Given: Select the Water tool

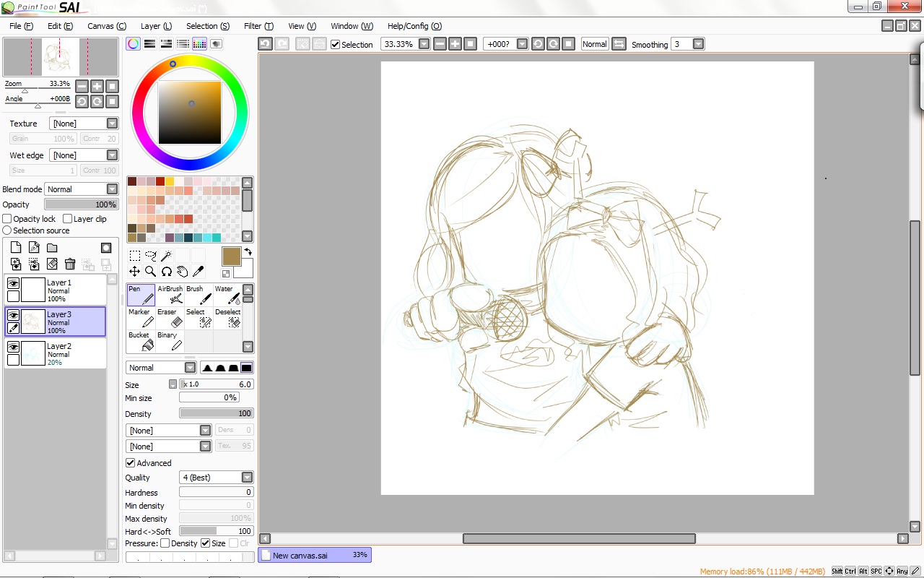Looking at the screenshot, I should 227,295.
